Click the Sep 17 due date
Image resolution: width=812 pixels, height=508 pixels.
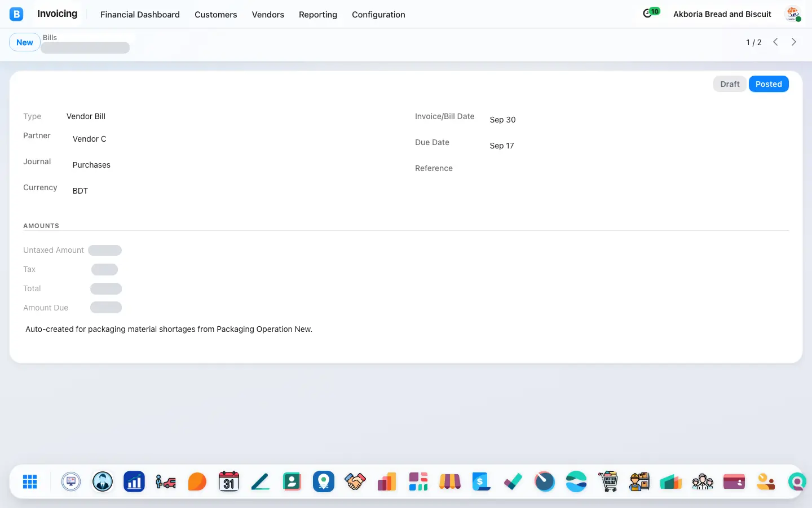pos(502,146)
